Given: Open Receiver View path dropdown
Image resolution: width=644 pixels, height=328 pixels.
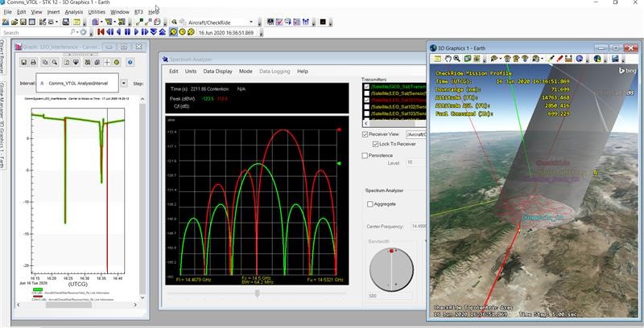Looking at the screenshot, I should [x=415, y=134].
